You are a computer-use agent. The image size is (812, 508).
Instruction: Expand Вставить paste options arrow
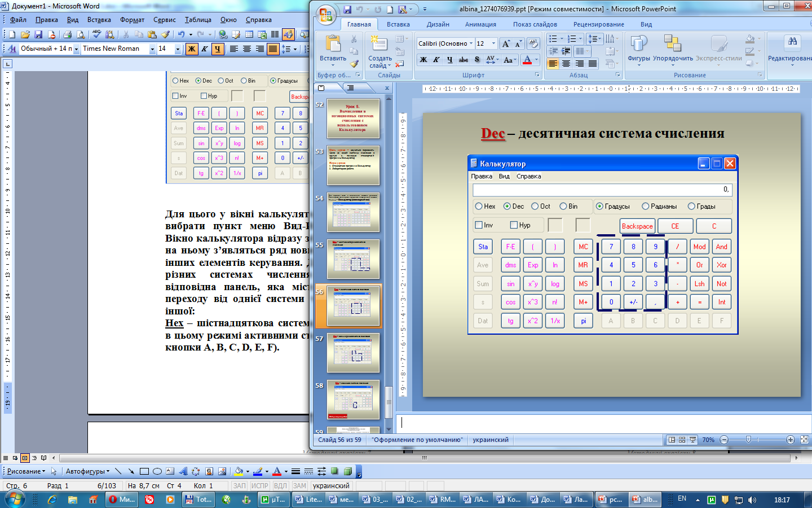pos(333,65)
